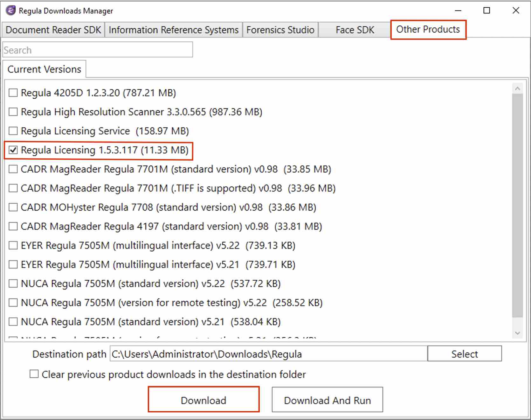Image resolution: width=531 pixels, height=420 pixels.
Task: Check CADR MagReader 7701M standard version checkbox
Action: coord(13,169)
